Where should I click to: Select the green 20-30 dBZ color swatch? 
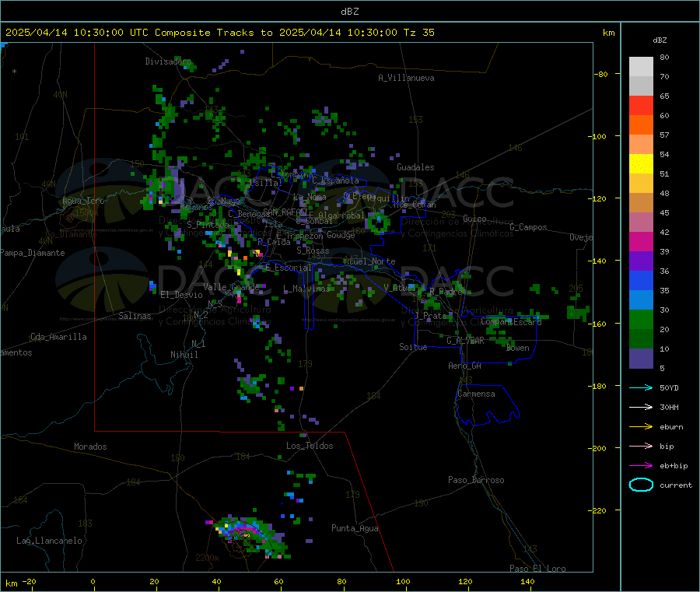click(x=641, y=319)
